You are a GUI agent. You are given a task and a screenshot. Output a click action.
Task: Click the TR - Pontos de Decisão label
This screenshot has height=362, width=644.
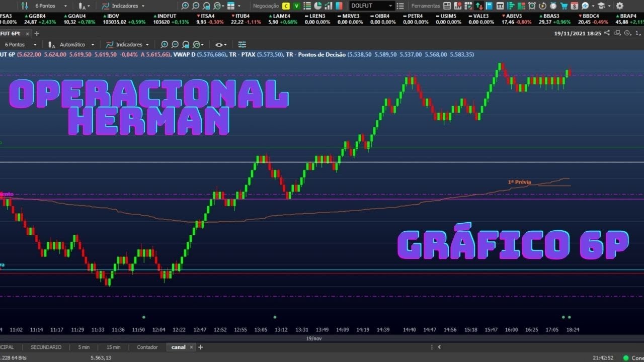[x=315, y=54]
